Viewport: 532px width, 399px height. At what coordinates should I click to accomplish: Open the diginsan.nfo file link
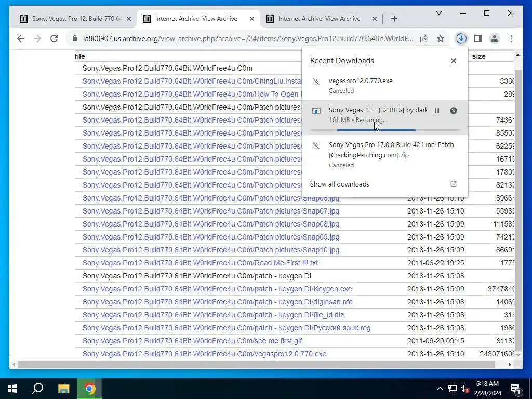218,302
